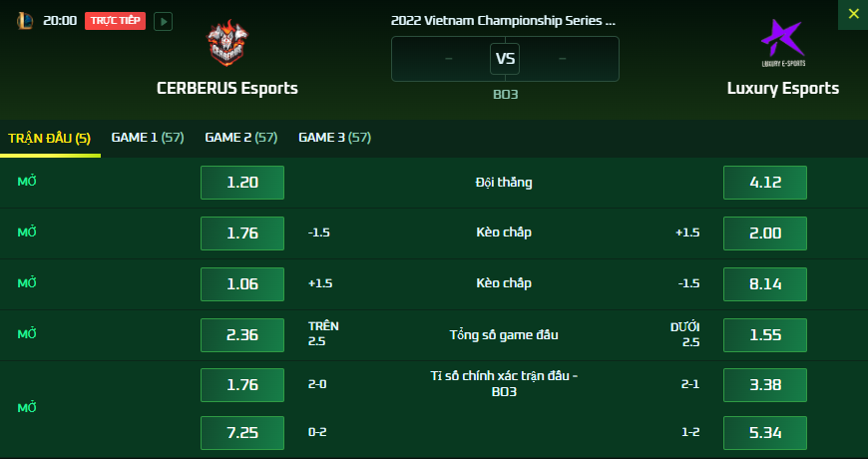Close the match panel with the X
This screenshot has width=868, height=459.
(853, 14)
